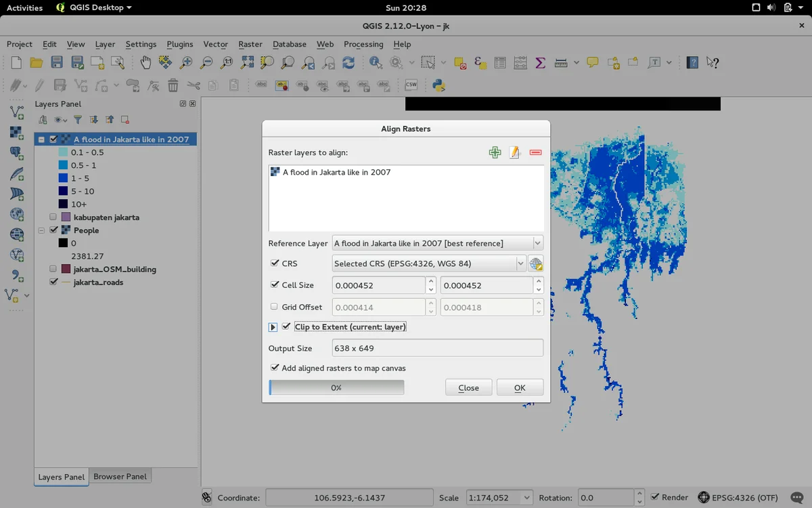Click the edit raster pencil icon

tap(514, 152)
